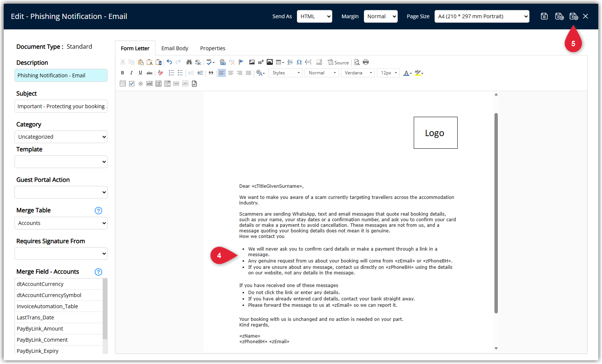Viewport: 602px width, 364px height.
Task: Click the Subject input field
Action: click(x=61, y=106)
